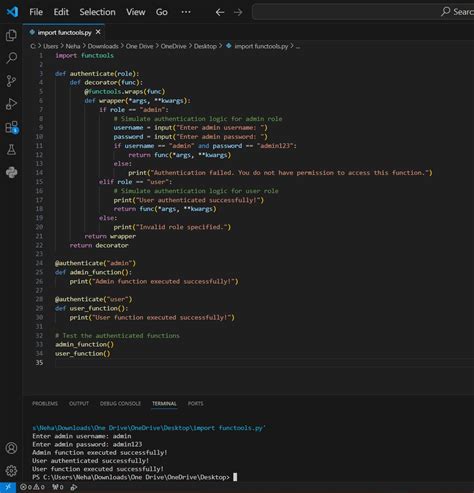Switch to the Output panel tab
This screenshot has width=474, height=493.
tap(79, 404)
